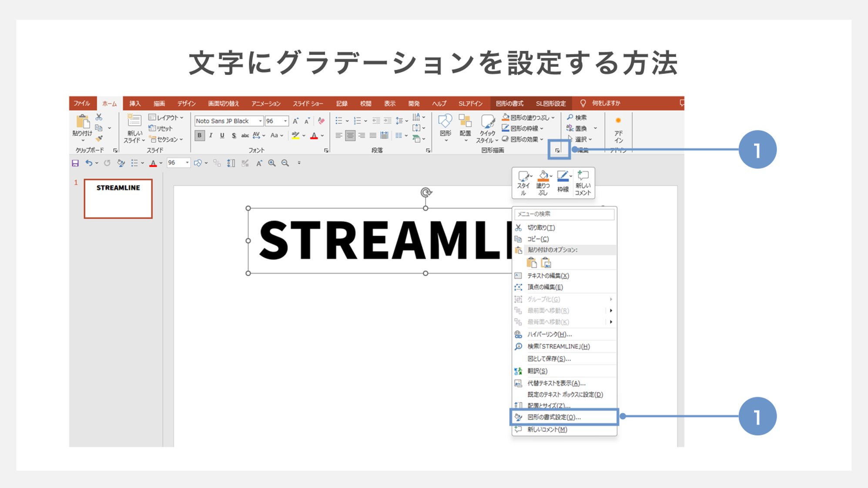Click the Find (検索) magnifier in the ribbon
The image size is (868, 488).
(x=577, y=117)
